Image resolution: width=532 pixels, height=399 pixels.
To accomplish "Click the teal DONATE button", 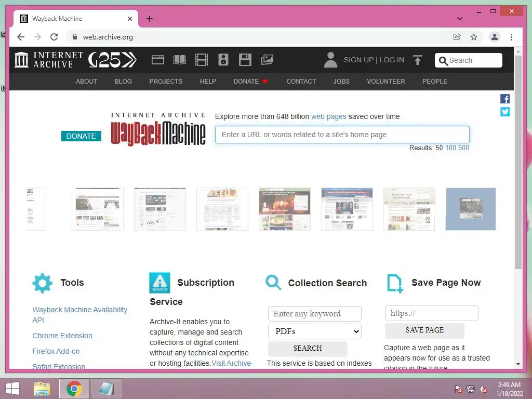I will [81, 136].
